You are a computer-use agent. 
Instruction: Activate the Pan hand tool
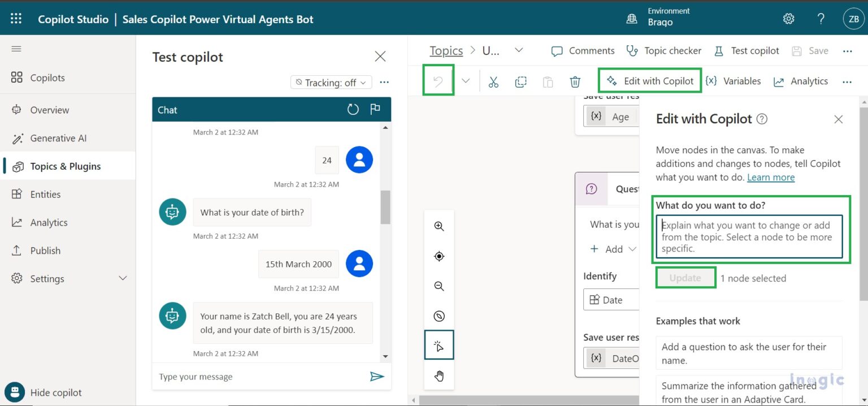[x=439, y=375]
